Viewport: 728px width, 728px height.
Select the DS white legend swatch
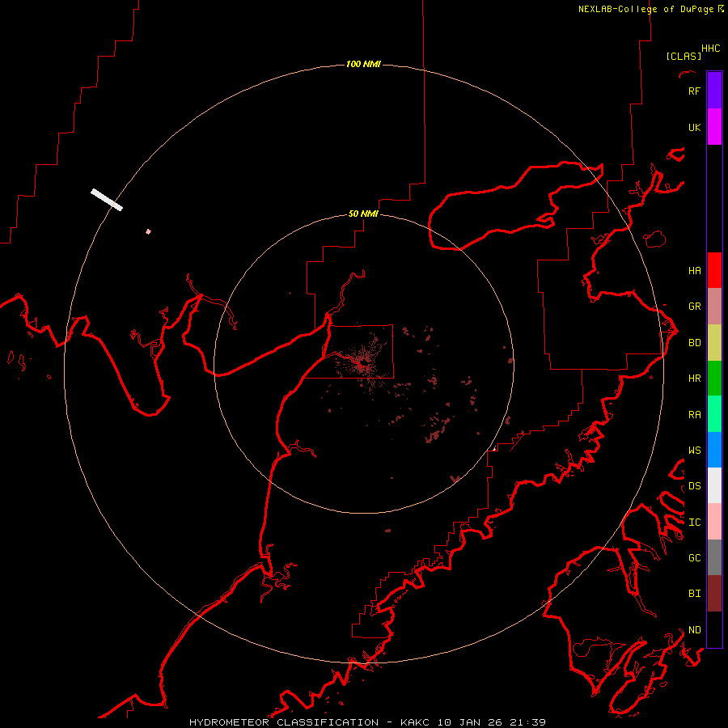pyautogui.click(x=714, y=485)
